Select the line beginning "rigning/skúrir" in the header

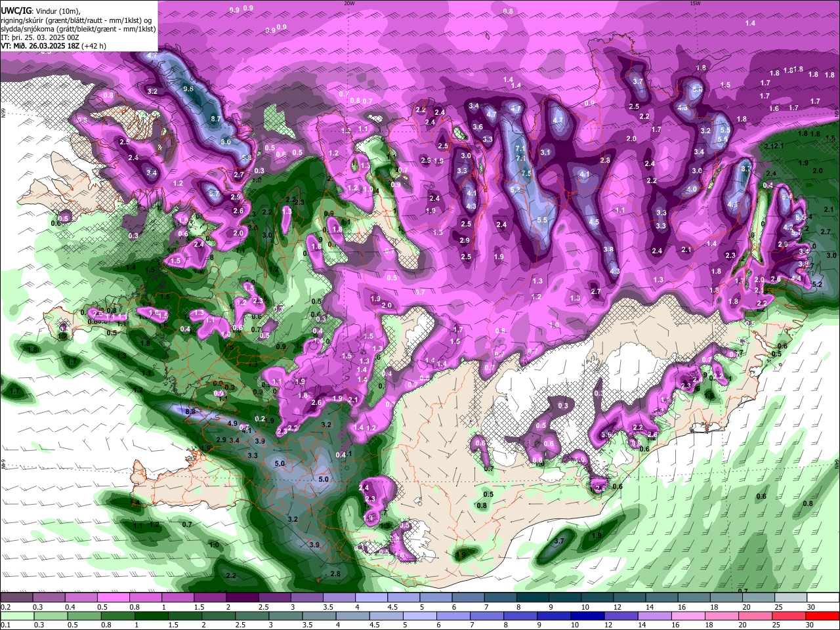click(x=75, y=20)
